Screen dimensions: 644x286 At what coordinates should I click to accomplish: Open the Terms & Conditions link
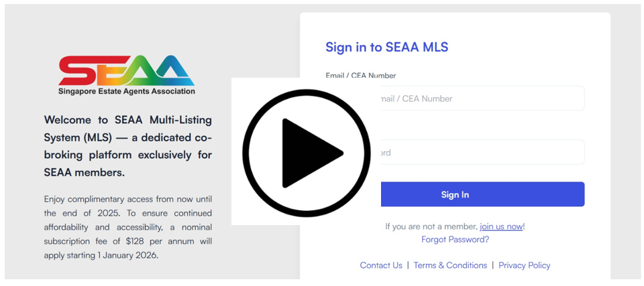click(450, 265)
